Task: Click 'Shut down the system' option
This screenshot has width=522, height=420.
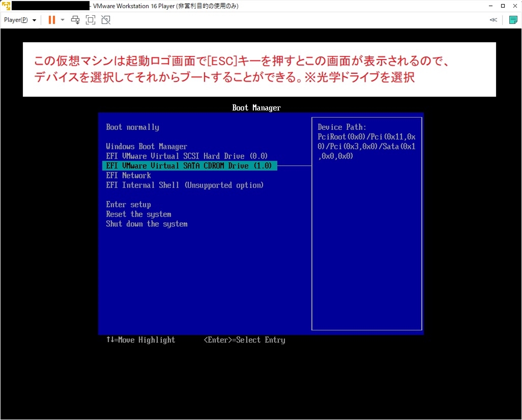Action: (x=147, y=224)
